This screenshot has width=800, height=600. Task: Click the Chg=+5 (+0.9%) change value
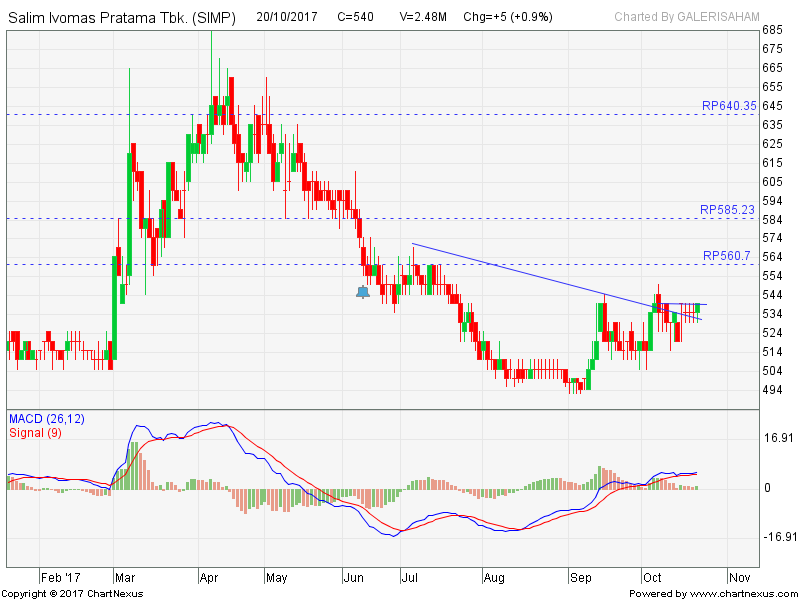pyautogui.click(x=506, y=17)
